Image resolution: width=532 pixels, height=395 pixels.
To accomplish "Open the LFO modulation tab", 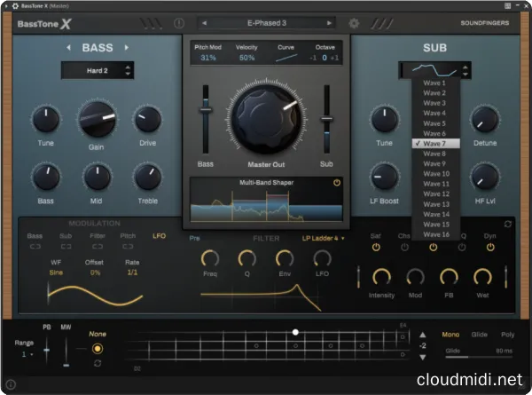I will point(159,236).
